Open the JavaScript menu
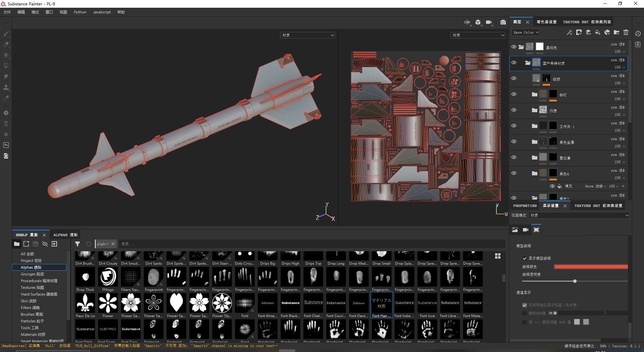 pyautogui.click(x=102, y=12)
